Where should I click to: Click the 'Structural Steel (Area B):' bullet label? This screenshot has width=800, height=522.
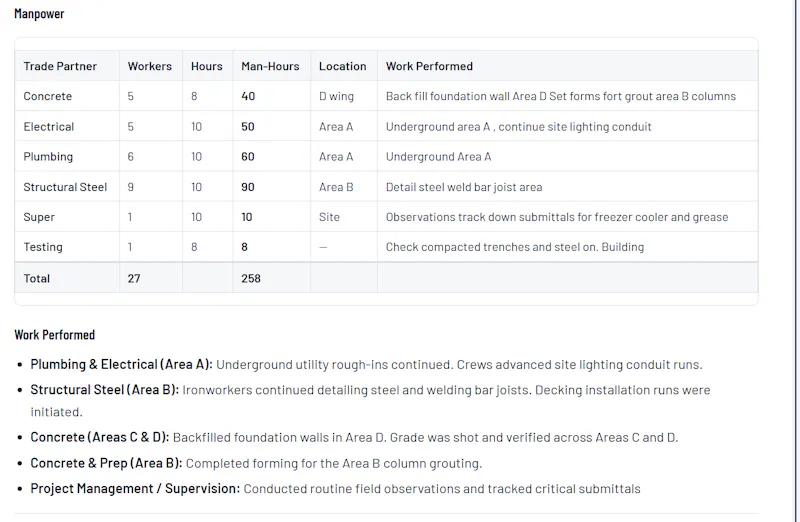pos(105,390)
